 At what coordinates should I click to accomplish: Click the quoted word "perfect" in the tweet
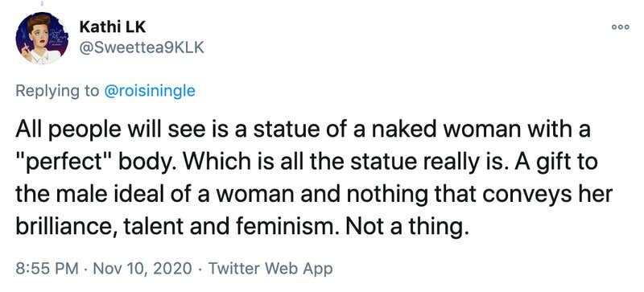pyautogui.click(x=64, y=162)
